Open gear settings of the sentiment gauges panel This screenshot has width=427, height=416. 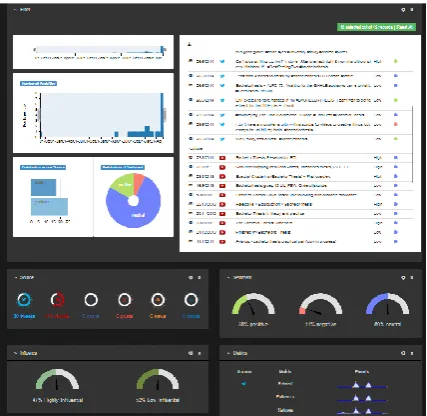coord(403,277)
